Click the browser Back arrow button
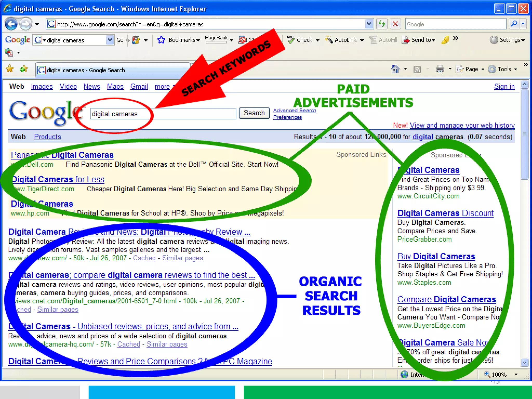 click(x=11, y=24)
